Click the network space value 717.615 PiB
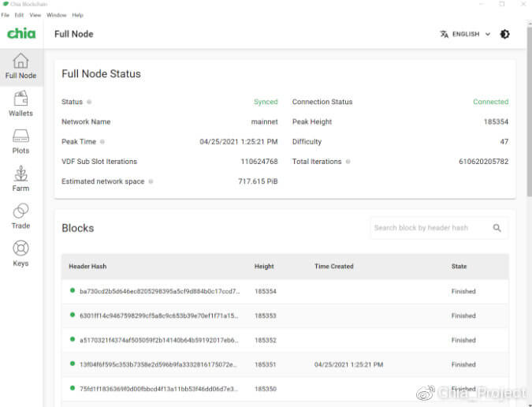532x407 pixels. (x=258, y=181)
